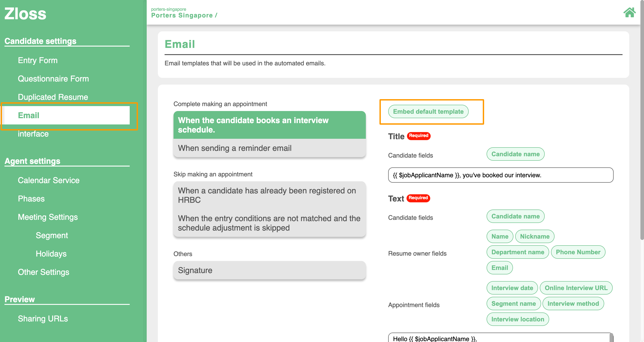The height and width of the screenshot is (342, 644).
Task: Click the 'Email' page heading
Action: [x=180, y=44]
